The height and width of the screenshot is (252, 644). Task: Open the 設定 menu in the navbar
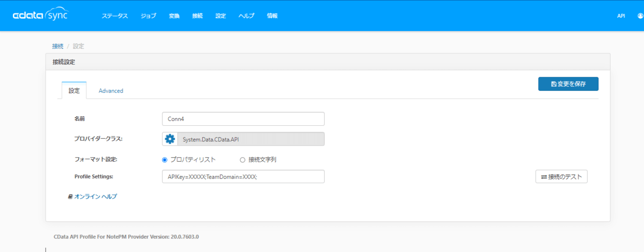pyautogui.click(x=221, y=16)
